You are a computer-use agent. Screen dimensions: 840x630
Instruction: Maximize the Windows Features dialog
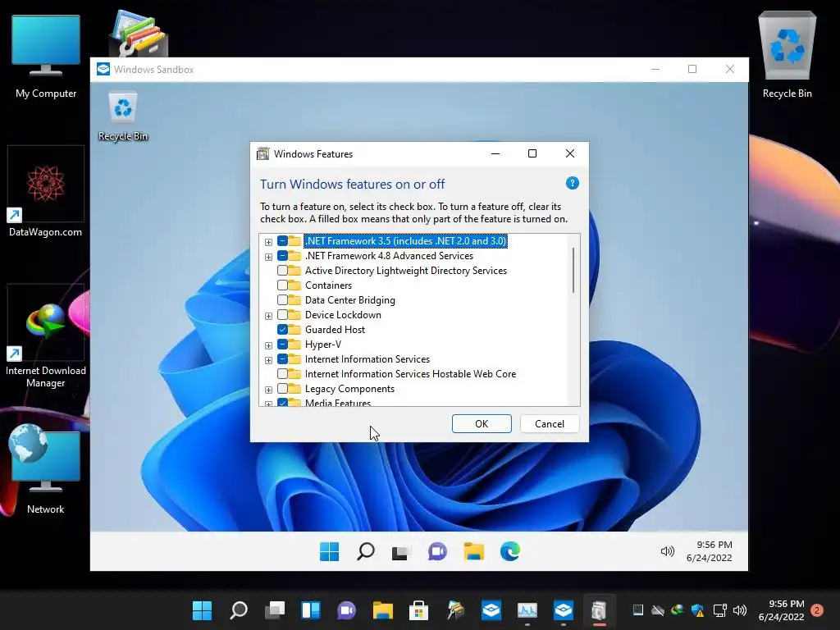tap(532, 153)
